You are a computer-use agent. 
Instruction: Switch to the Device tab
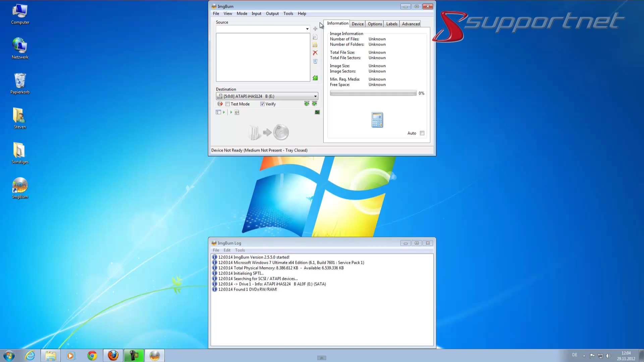click(x=357, y=24)
